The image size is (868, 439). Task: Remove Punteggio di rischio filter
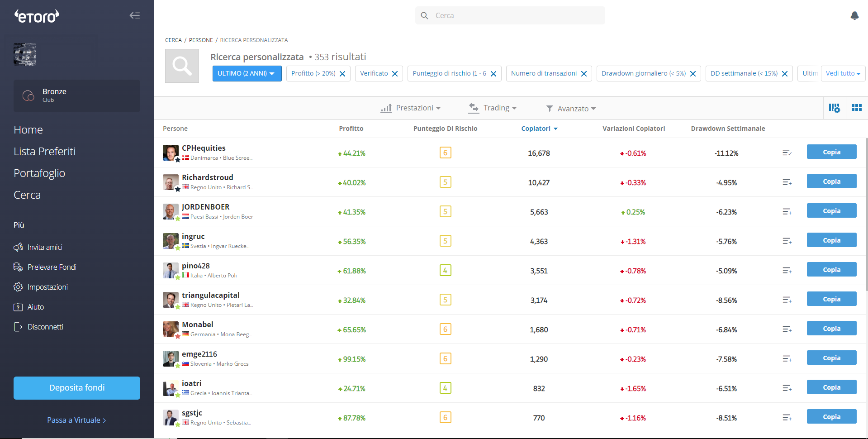(x=493, y=74)
